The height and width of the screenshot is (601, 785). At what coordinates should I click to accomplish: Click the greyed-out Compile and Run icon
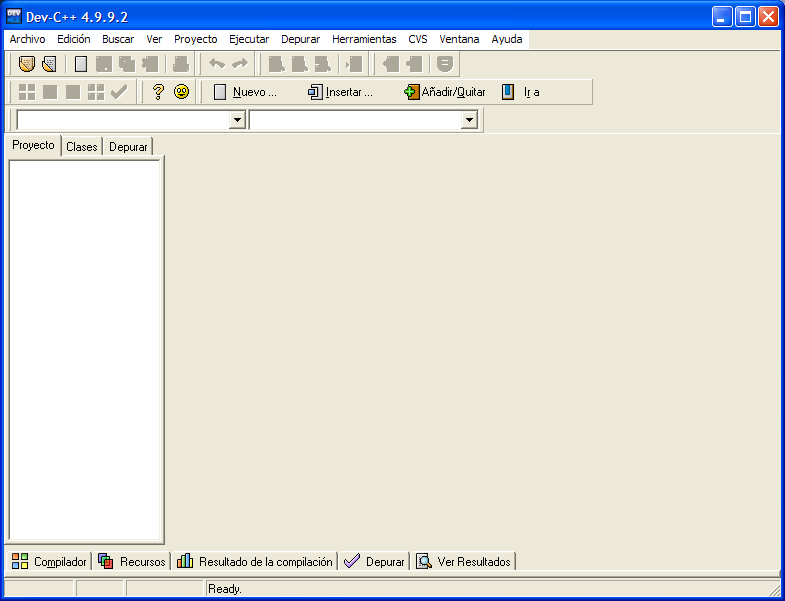point(73,92)
